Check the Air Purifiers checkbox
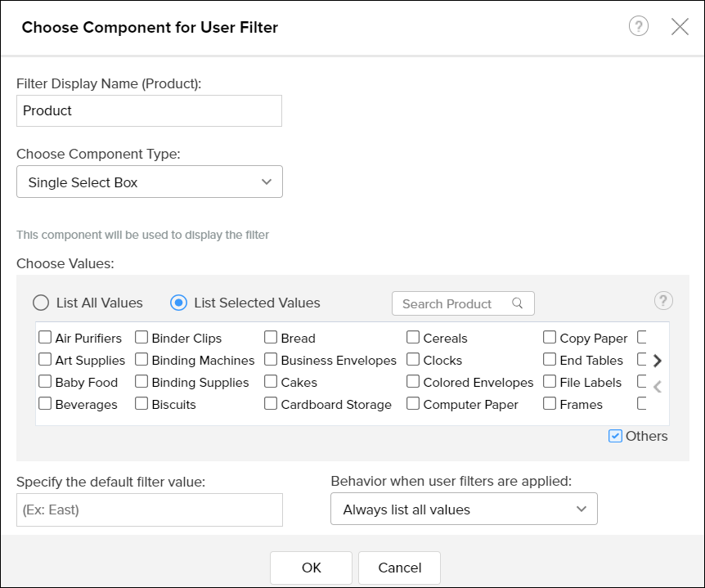 pyautogui.click(x=45, y=338)
